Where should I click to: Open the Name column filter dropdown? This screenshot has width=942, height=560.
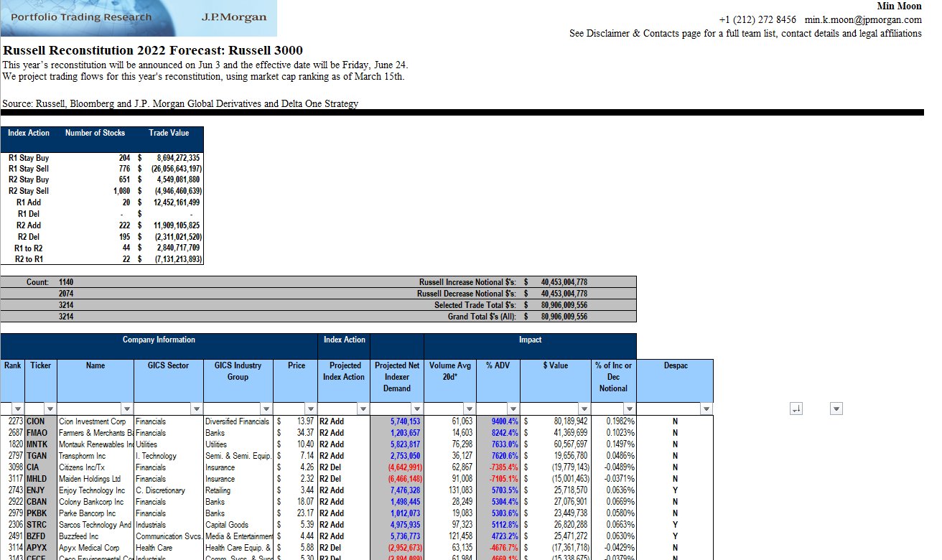click(127, 409)
